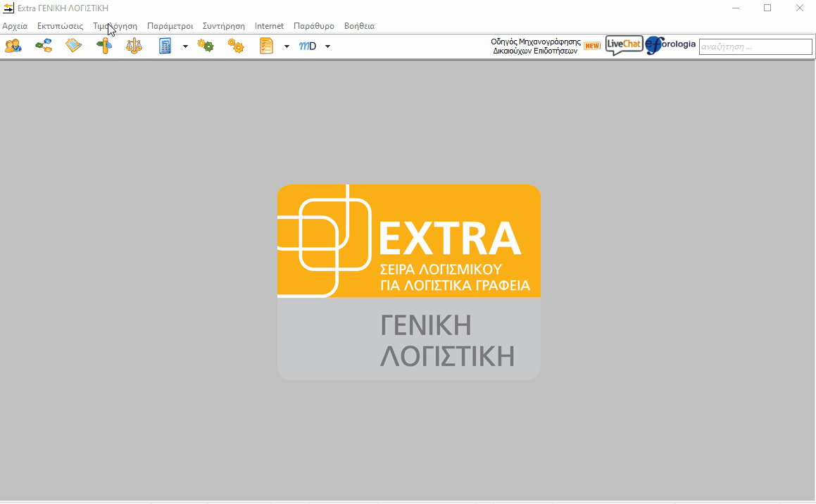Click the green and orange flowchart icon
This screenshot has width=816, height=504.
[x=44, y=46]
